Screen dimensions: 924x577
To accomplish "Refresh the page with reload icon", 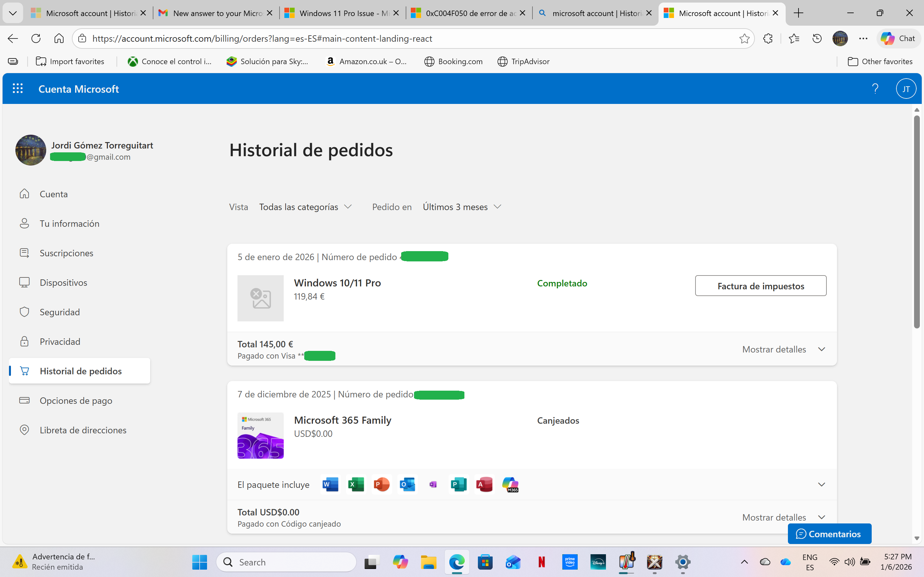I will click(36, 38).
